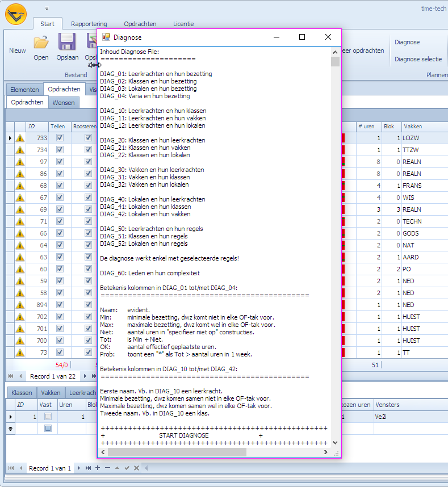The height and width of the screenshot is (487, 448).
Task: Click the Open folder icon
Action: point(41,42)
